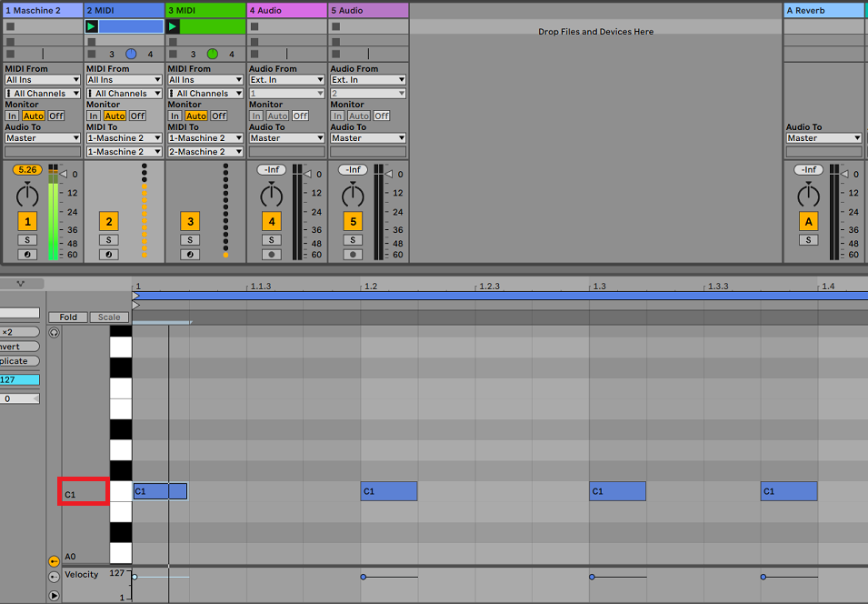Select the 5 Audio track header
Image resolution: width=868 pixels, height=604 pixels.
point(368,10)
